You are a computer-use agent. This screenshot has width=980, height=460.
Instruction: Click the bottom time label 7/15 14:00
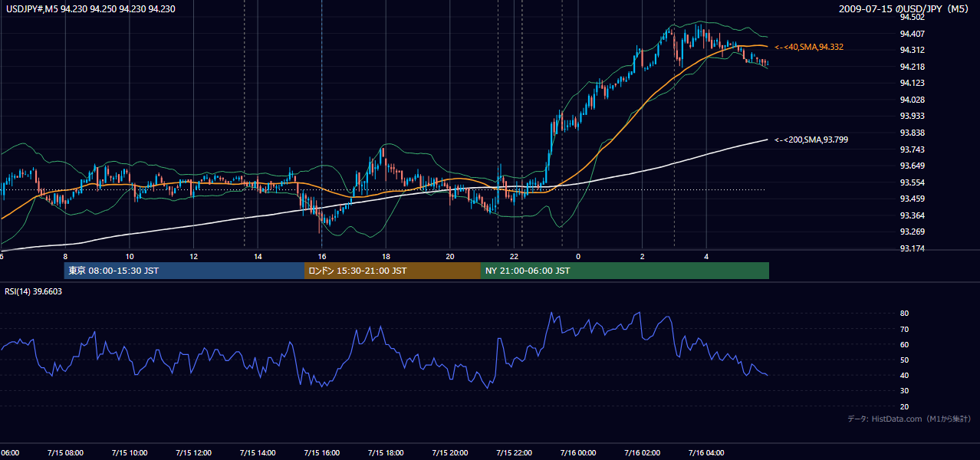click(258, 452)
